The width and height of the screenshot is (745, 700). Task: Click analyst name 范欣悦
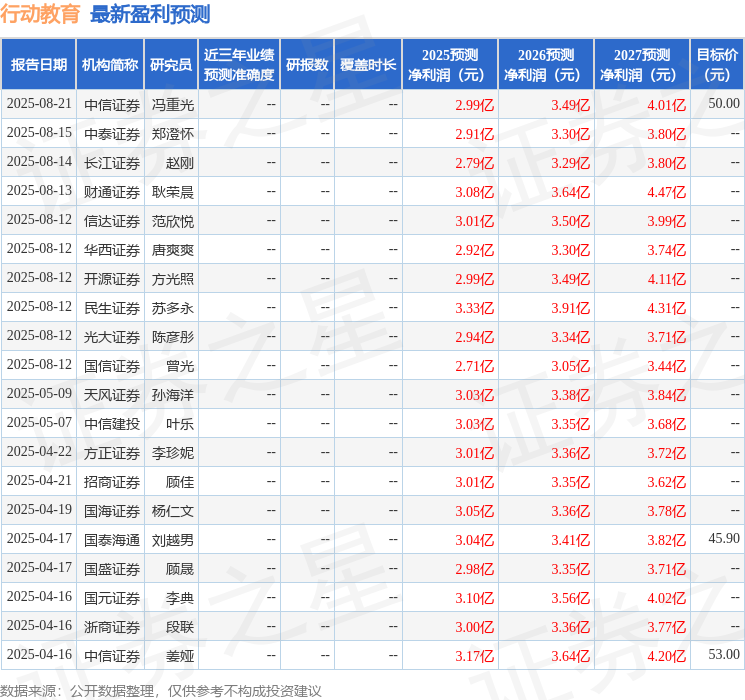click(172, 221)
